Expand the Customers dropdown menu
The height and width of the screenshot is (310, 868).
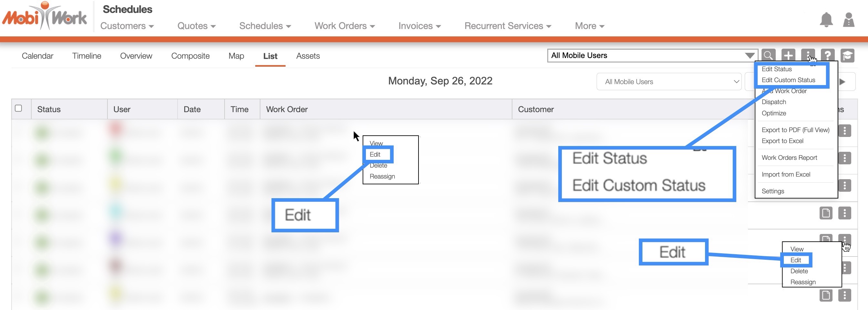(127, 26)
